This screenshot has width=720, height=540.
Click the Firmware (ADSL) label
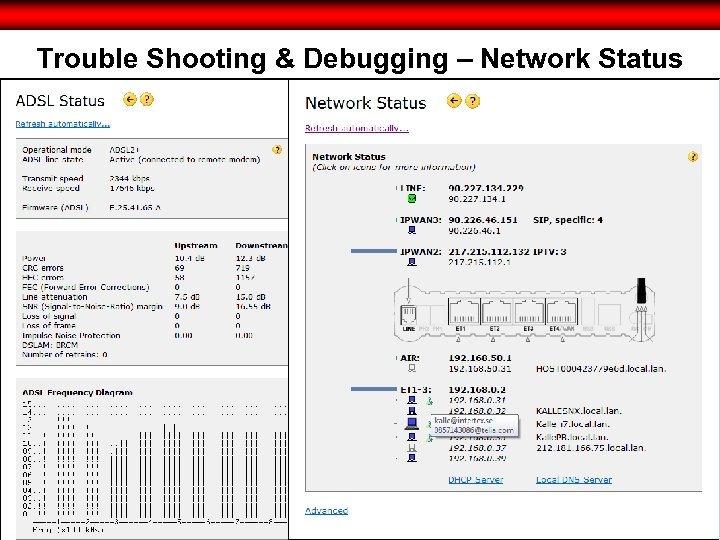click(x=55, y=207)
